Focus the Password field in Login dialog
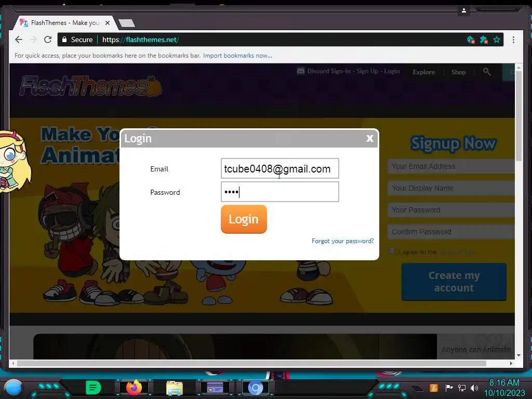This screenshot has height=399, width=532. tap(280, 192)
